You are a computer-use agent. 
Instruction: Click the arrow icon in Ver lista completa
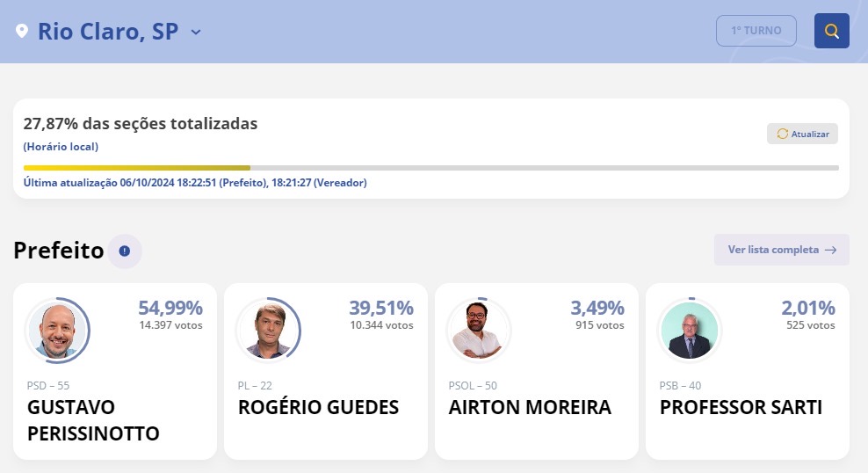830,250
